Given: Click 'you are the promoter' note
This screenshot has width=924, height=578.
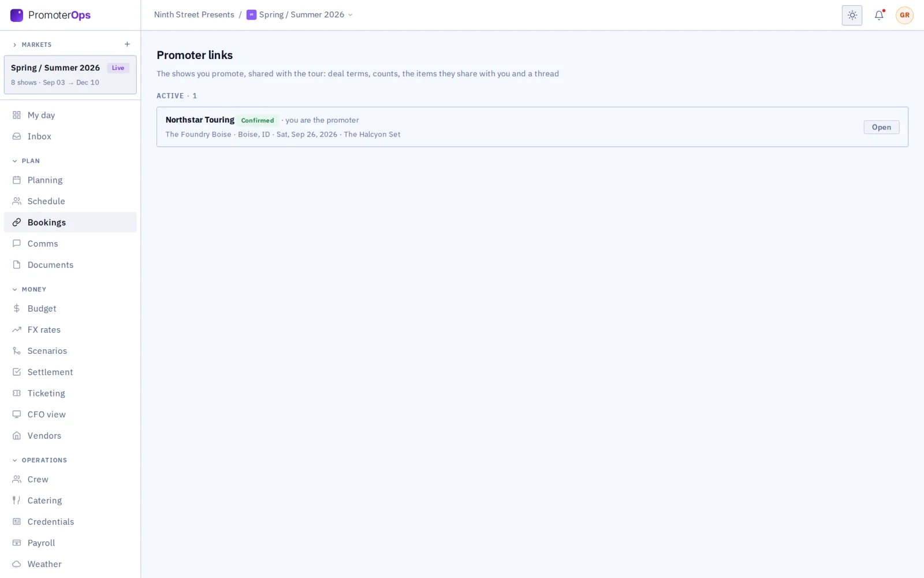Looking at the screenshot, I should (x=322, y=120).
